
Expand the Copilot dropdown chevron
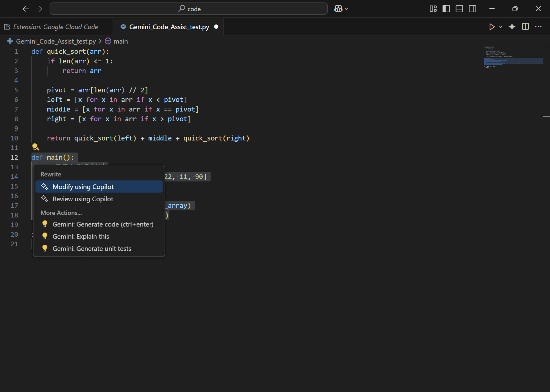[347, 9]
